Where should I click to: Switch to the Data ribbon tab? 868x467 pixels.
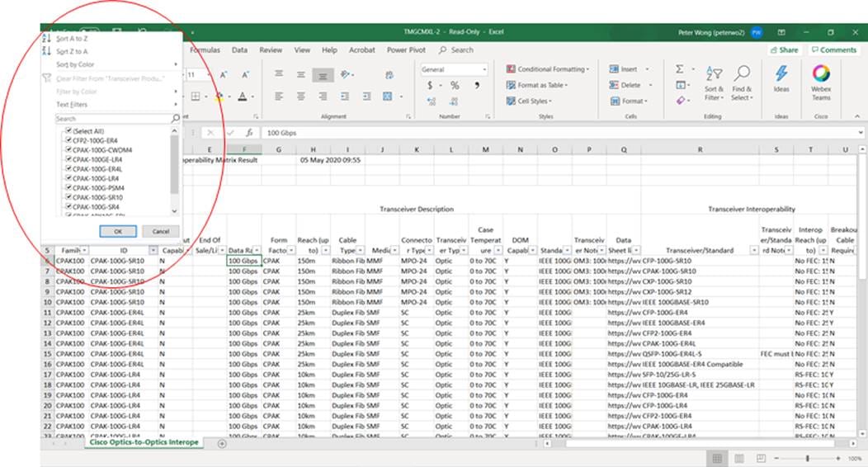click(239, 50)
